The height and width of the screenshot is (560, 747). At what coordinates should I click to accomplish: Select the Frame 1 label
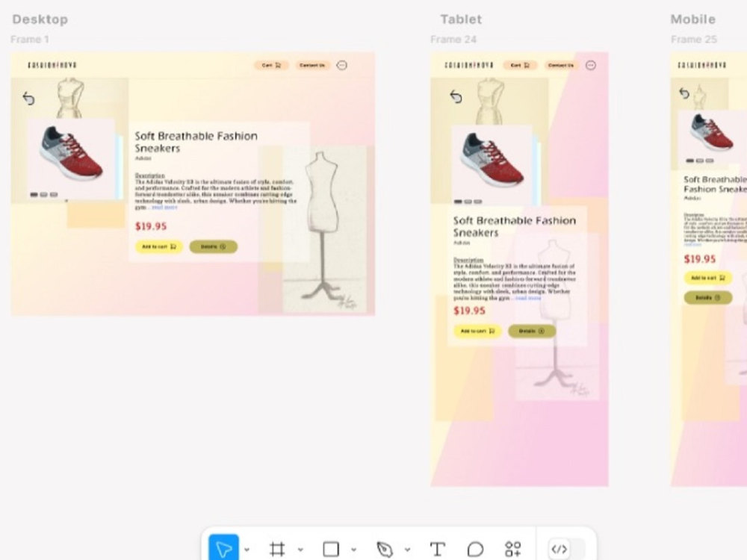pyautogui.click(x=30, y=40)
